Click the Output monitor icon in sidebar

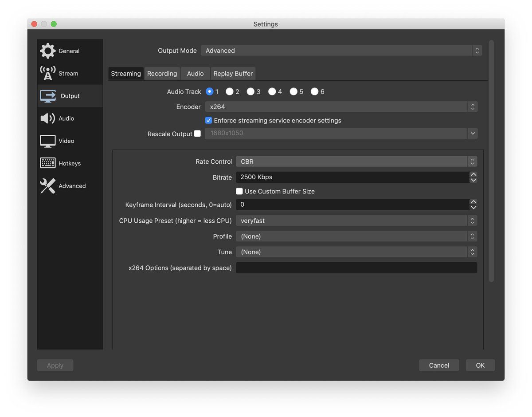click(48, 96)
